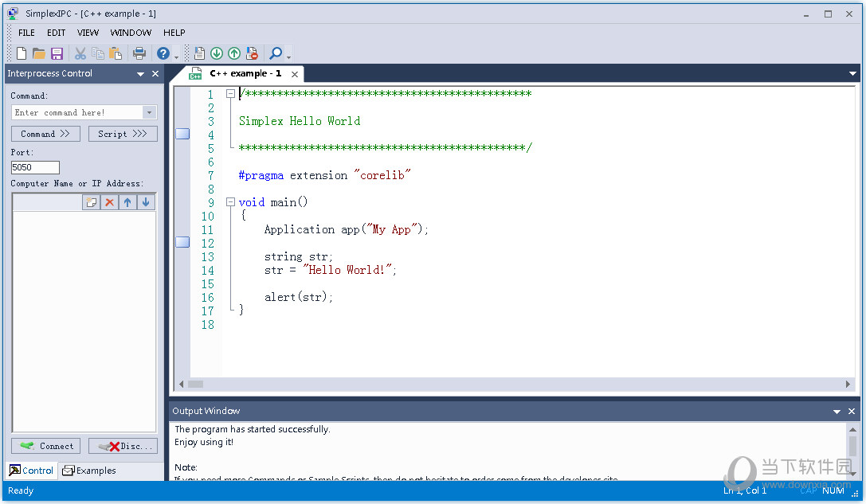Screen dimensions: 866x504
Task: Go to next bookmark with the green down arrow
Action: click(x=217, y=53)
